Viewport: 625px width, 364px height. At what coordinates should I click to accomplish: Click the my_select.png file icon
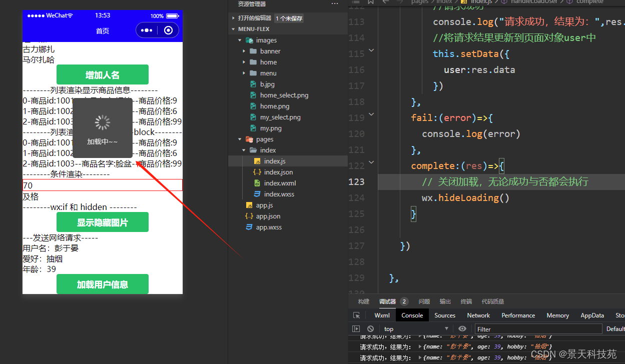[254, 117]
